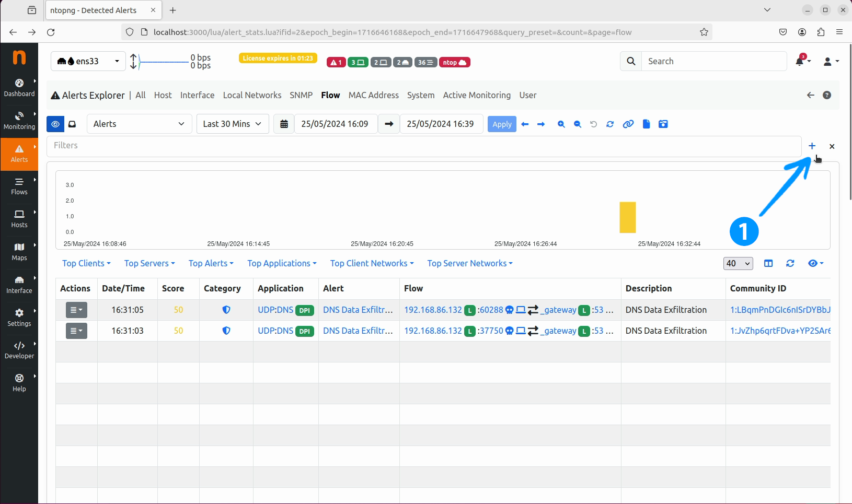Switch to the inbox tray view button

click(x=72, y=124)
